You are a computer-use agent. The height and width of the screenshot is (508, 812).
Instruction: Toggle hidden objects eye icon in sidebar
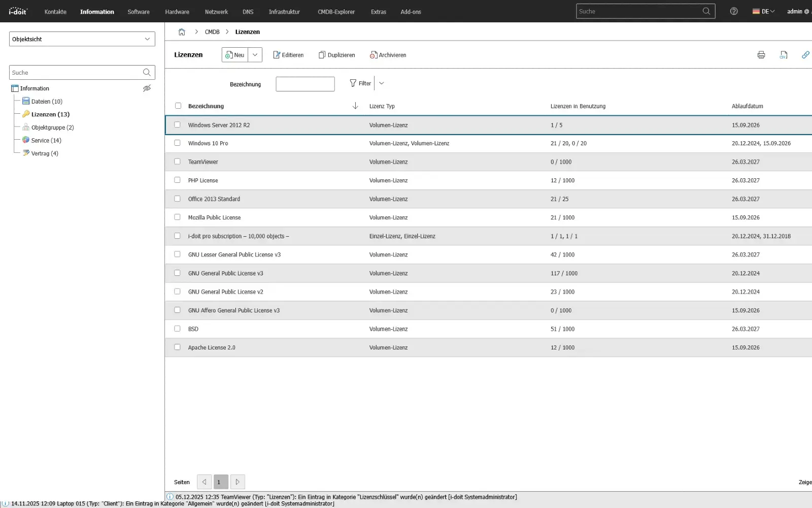[147, 88]
